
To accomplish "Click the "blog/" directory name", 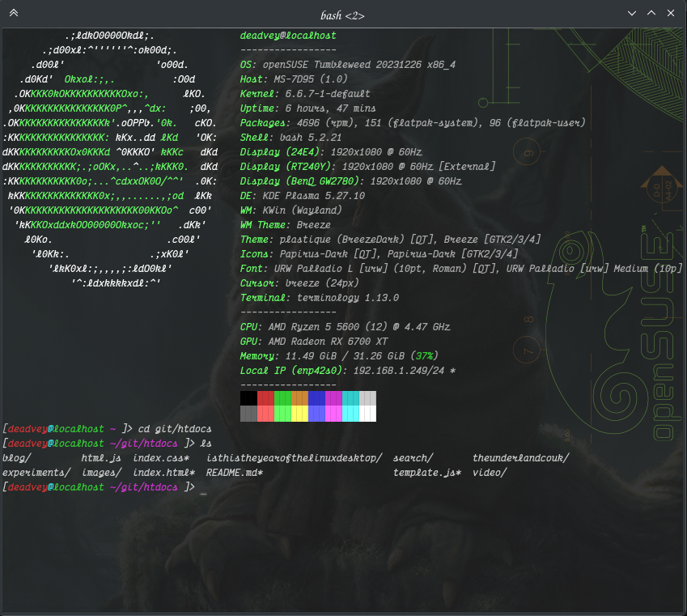I will click(x=17, y=458).
